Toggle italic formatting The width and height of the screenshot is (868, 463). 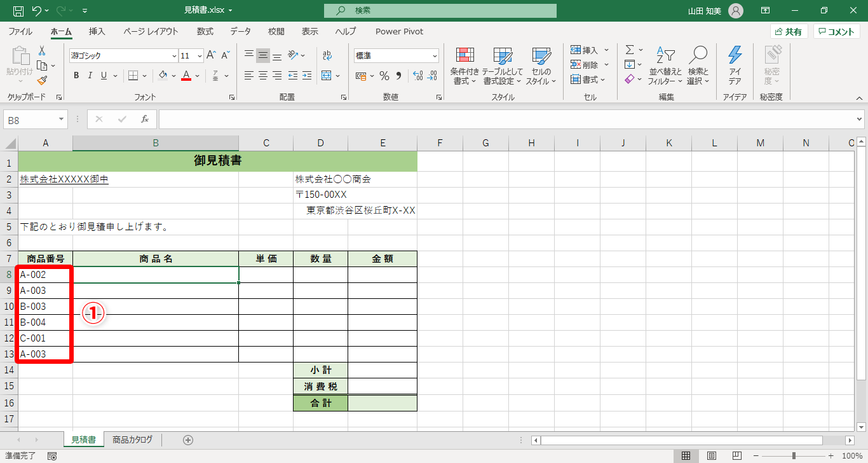(90, 76)
